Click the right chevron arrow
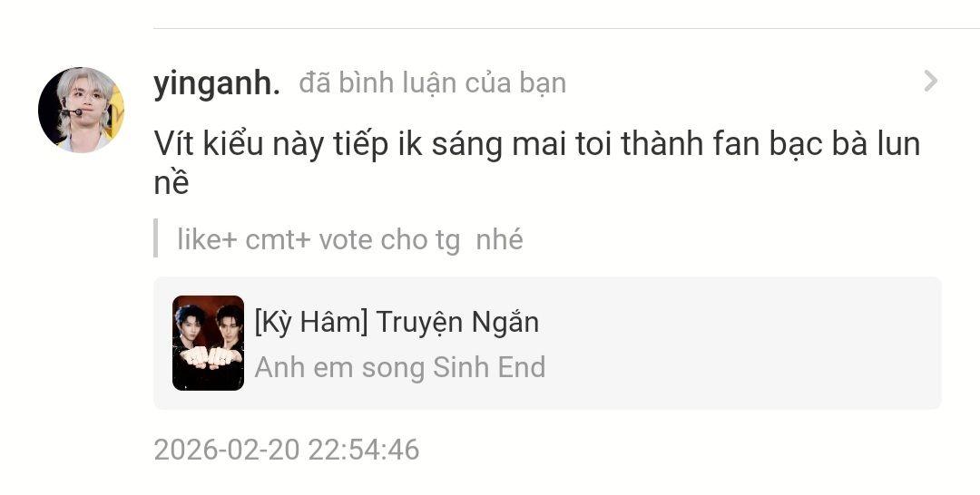980x495 pixels. click(x=930, y=82)
